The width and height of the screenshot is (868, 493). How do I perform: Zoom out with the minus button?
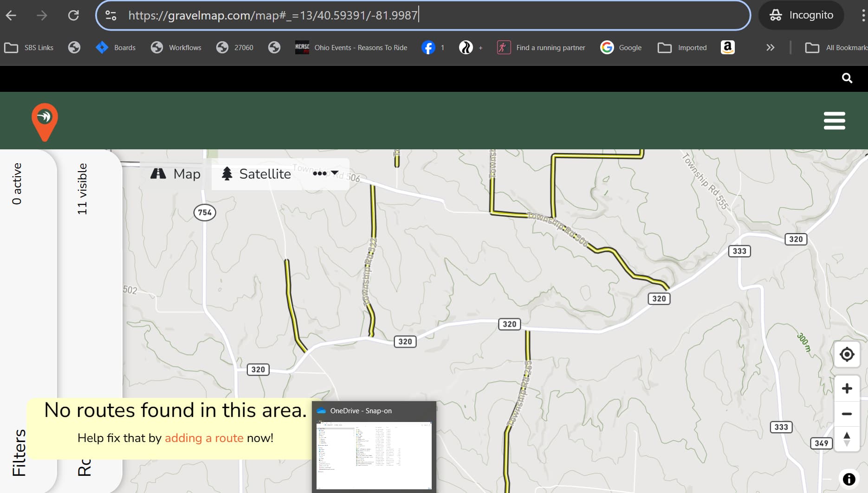point(847,414)
